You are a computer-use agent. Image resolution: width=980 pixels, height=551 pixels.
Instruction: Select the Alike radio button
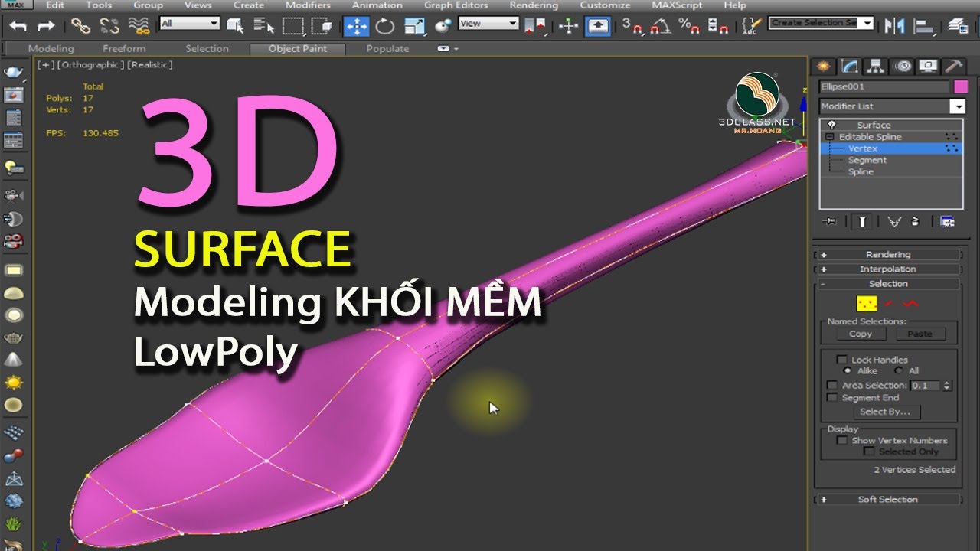[847, 370]
